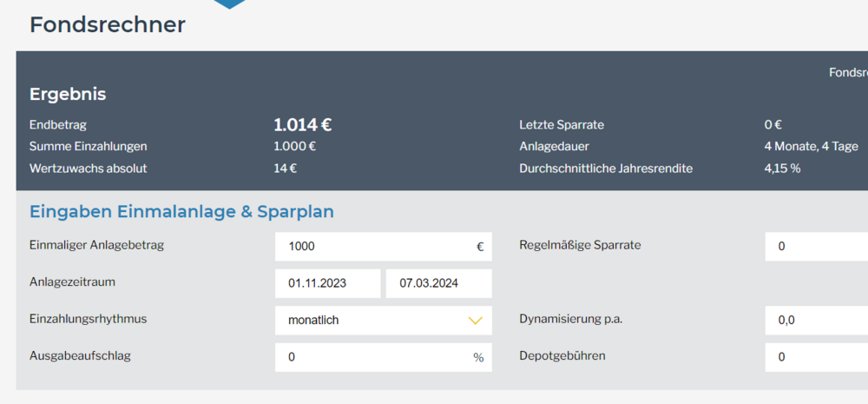
Task: Click the euro symbol in Anlagebetrag field
Action: (480, 247)
